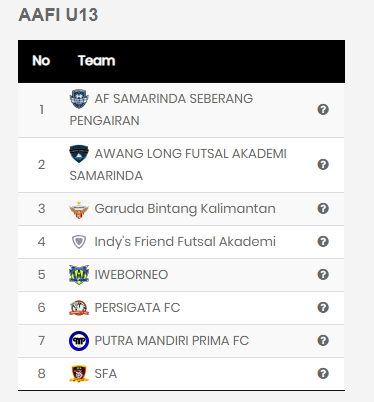
Task: Click the SFA team crest
Action: click(x=79, y=374)
